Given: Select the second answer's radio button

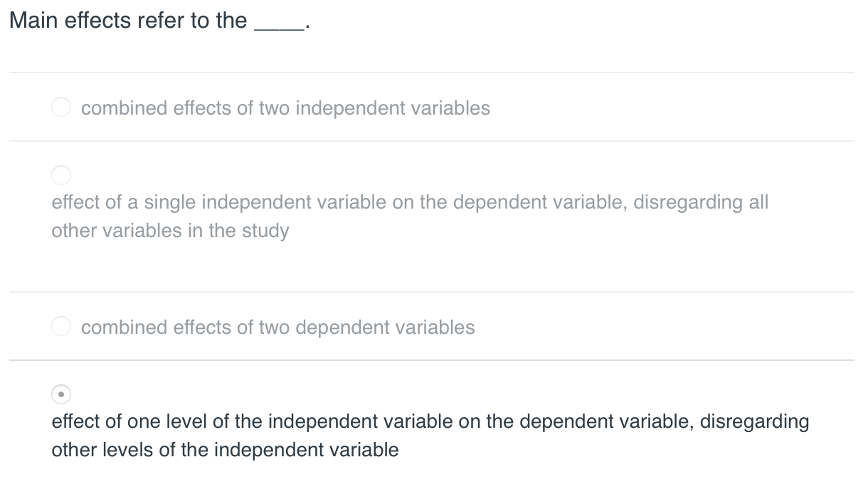Looking at the screenshot, I should click(x=61, y=175).
